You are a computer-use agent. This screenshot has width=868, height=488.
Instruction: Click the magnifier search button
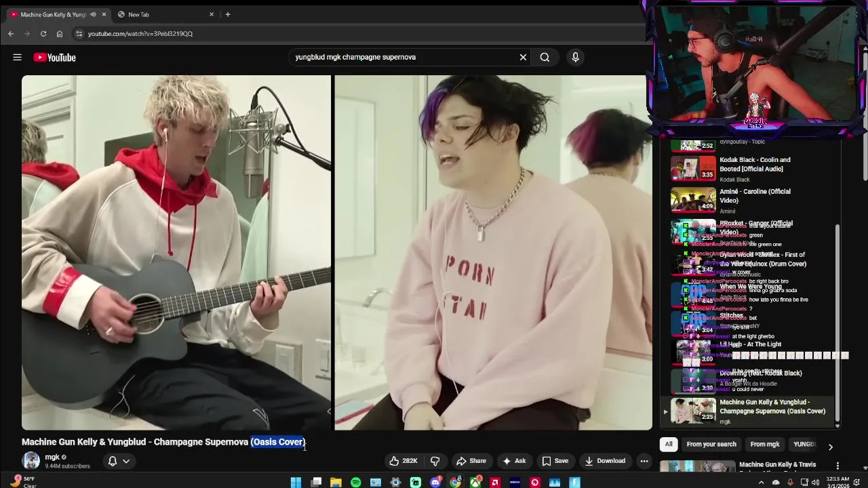(x=545, y=58)
